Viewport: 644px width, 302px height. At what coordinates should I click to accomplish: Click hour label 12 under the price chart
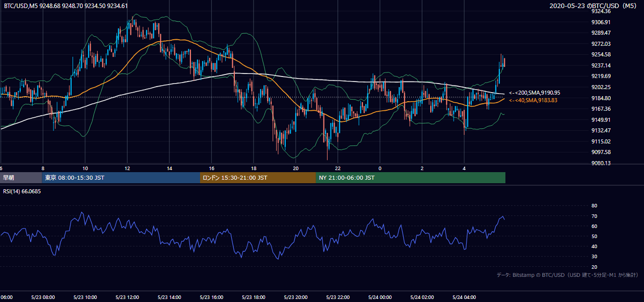pyautogui.click(x=127, y=169)
